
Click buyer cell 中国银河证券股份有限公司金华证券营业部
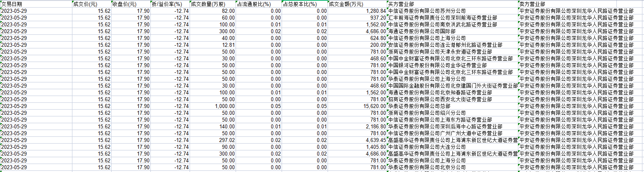click(453, 66)
